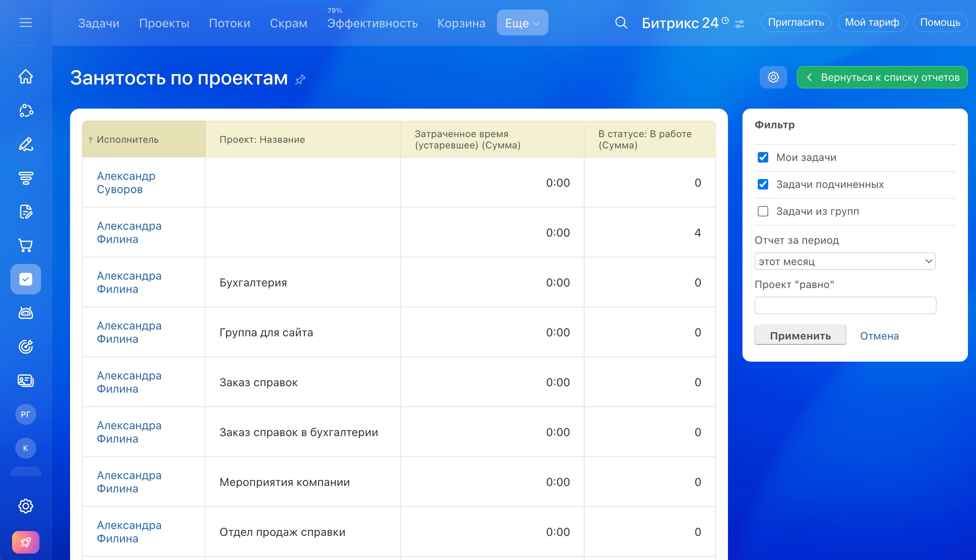The width and height of the screenshot is (976, 560).
Task: Sort by Затраченное время column header
Action: 492,139
